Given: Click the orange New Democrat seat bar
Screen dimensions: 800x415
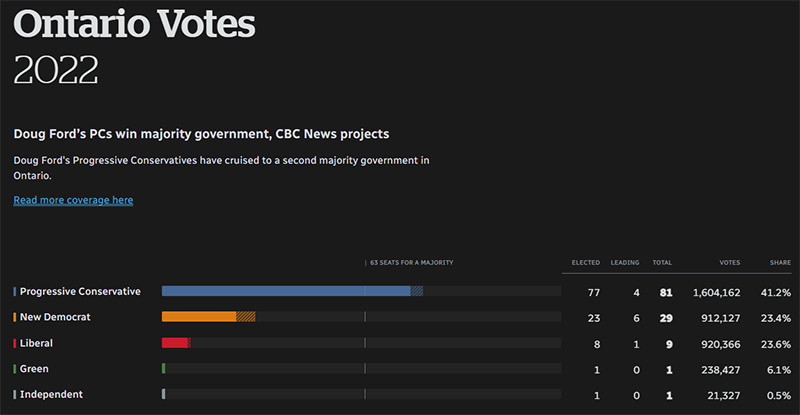Looking at the screenshot, I should coord(200,317).
